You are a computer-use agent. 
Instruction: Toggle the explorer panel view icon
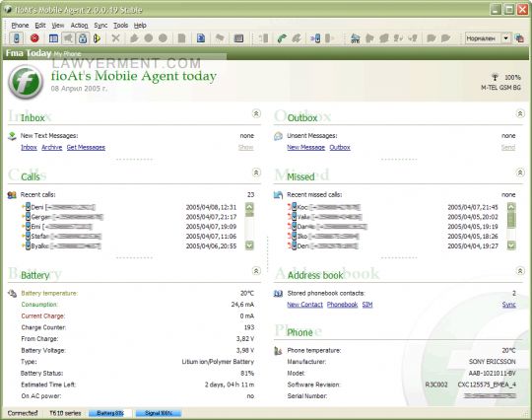pyautogui.click(x=53, y=38)
